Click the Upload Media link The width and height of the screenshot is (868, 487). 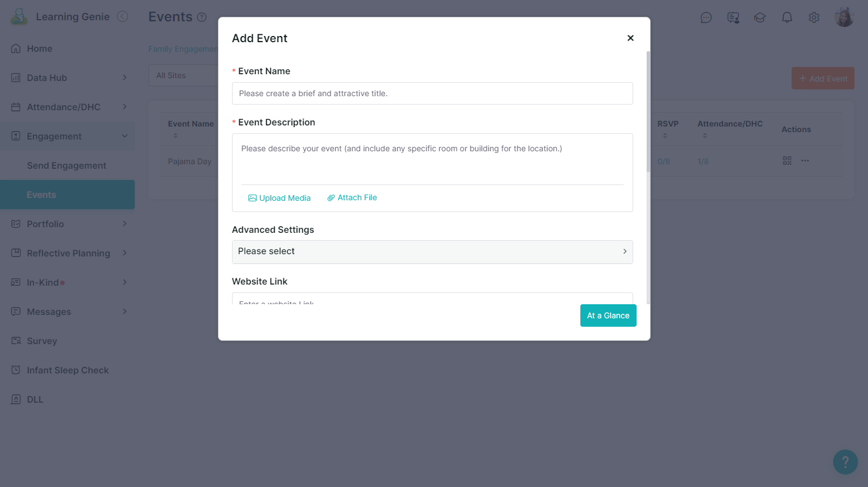tap(279, 198)
